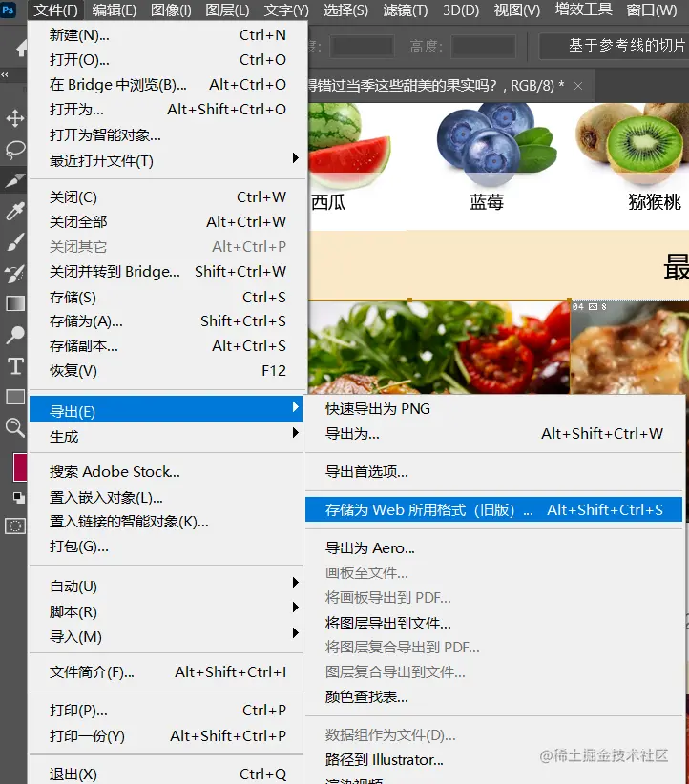The width and height of the screenshot is (689, 784).
Task: Click the 高度 input field
Action: [484, 47]
